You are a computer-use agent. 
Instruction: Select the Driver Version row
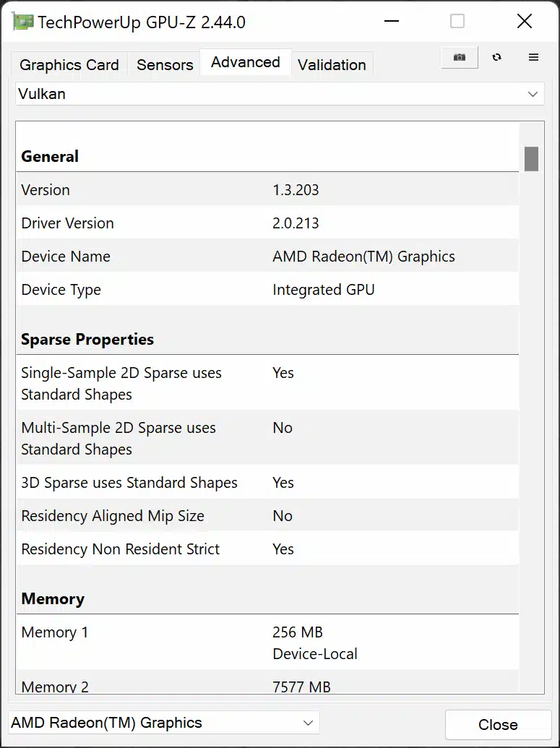[x=267, y=223]
